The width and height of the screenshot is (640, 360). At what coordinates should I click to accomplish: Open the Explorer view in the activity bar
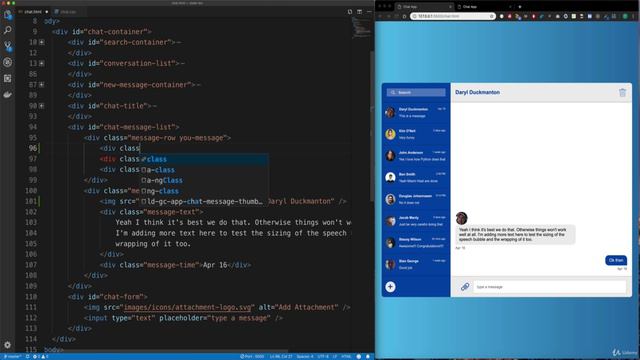7,15
